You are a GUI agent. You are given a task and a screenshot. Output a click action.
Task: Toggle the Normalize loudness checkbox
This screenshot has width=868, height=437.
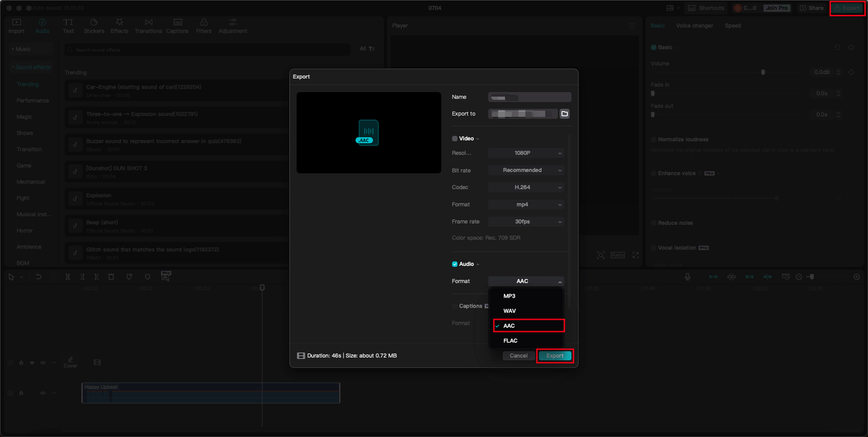654,140
